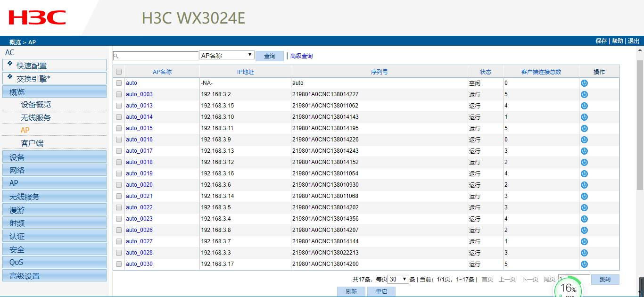Open 无线服务 under 概览

(36, 117)
